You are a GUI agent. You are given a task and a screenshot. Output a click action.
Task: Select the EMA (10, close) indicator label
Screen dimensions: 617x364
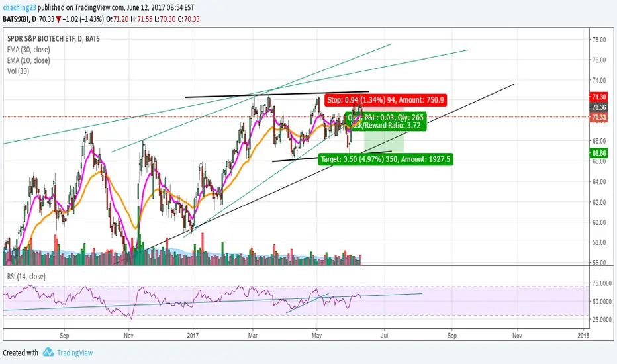pyautogui.click(x=28, y=60)
